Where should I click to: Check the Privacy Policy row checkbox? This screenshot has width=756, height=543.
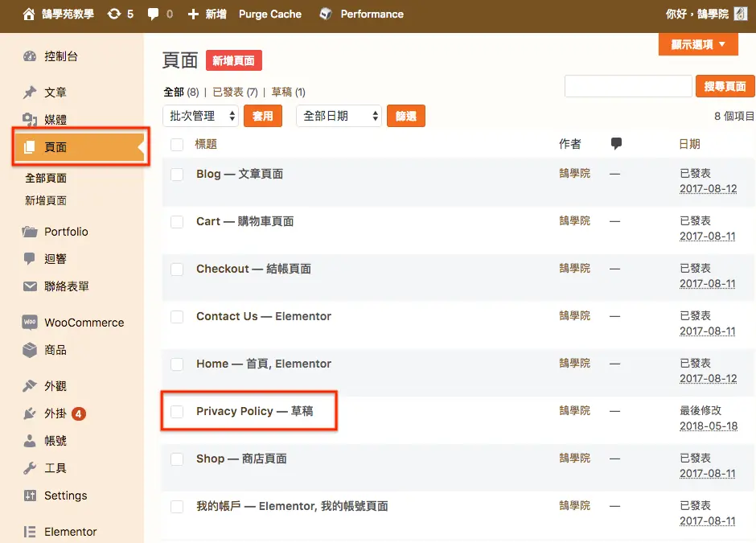(x=177, y=411)
